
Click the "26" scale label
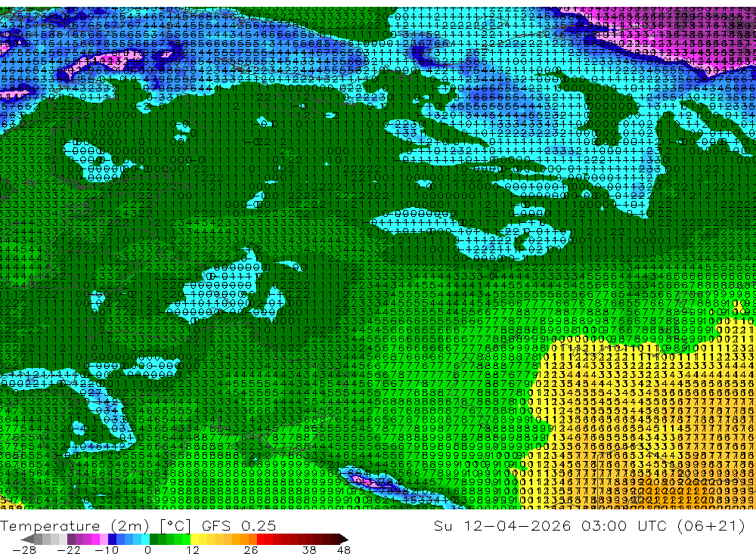point(251,550)
